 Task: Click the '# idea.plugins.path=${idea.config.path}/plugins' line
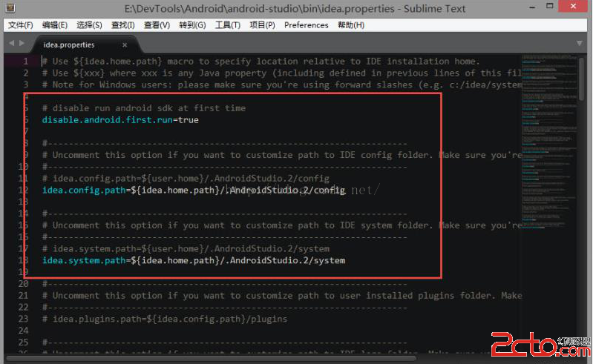(x=165, y=319)
